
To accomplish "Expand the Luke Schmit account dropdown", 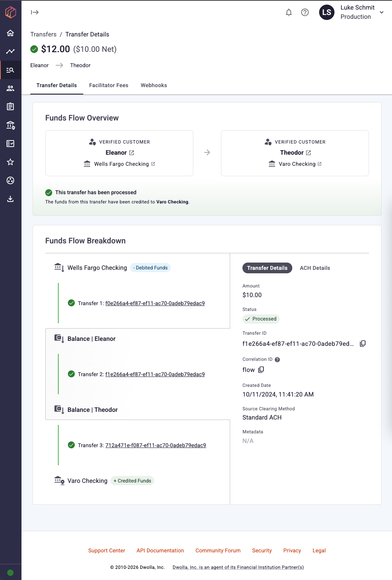I will [382, 12].
